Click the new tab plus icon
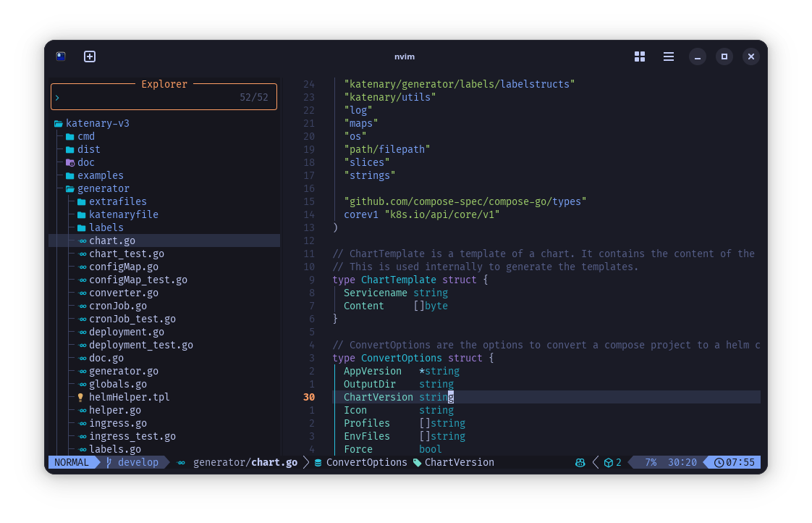 (90, 57)
